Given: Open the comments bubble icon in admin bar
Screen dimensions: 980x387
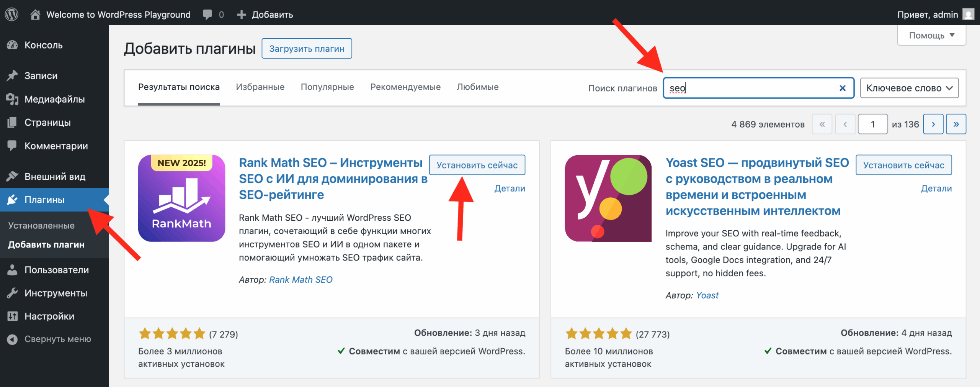Looking at the screenshot, I should pos(207,15).
